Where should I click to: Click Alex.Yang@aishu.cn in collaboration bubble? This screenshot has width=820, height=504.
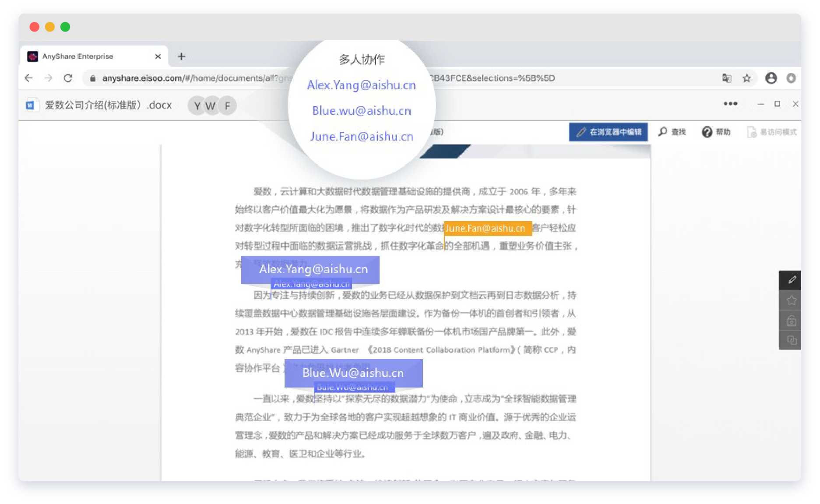[362, 85]
